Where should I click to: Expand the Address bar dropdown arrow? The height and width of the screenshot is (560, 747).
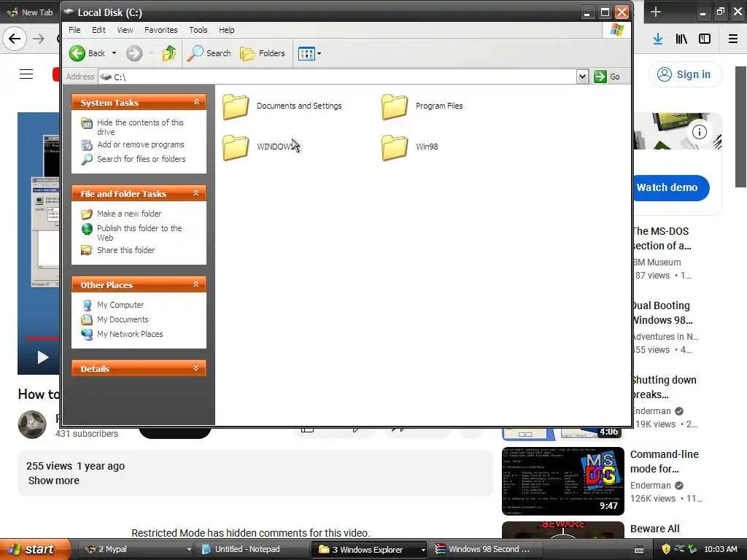click(582, 77)
